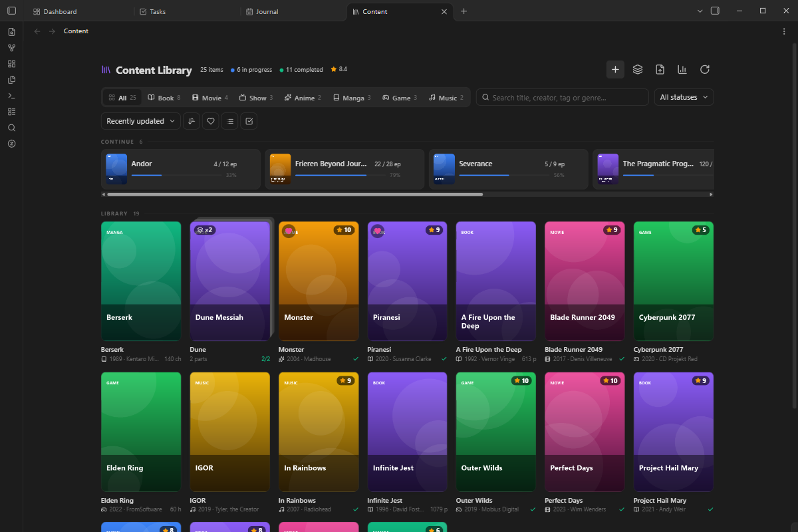
Task: Open the Recently updated sort dropdown
Action: (140, 121)
